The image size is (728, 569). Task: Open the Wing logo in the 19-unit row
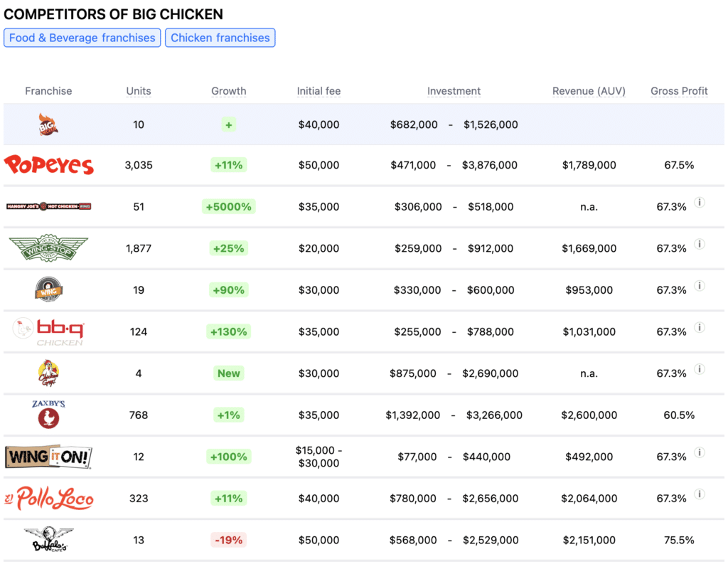point(48,290)
